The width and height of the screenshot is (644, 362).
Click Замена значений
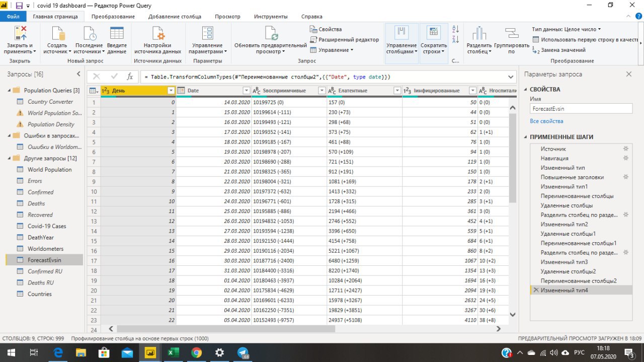pyautogui.click(x=559, y=50)
